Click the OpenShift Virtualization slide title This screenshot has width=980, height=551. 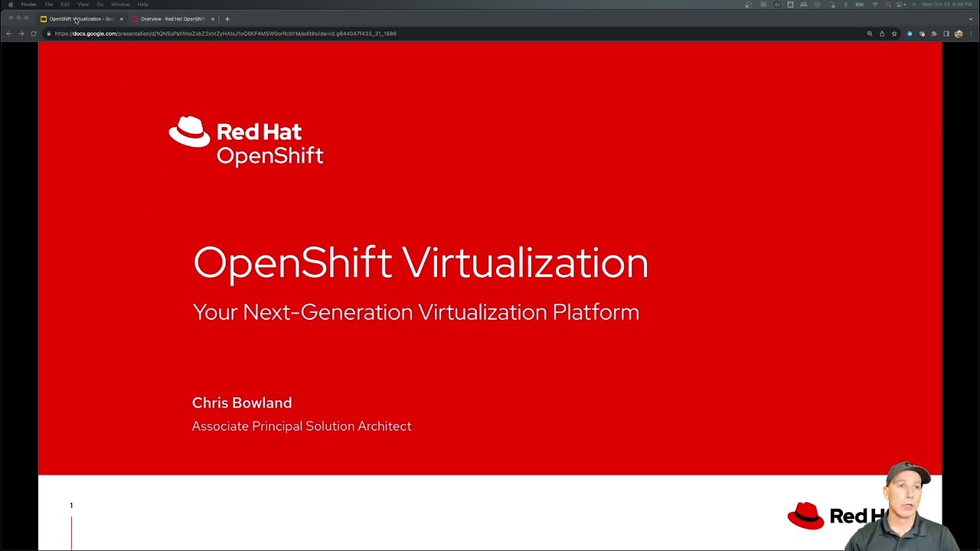pyautogui.click(x=420, y=263)
